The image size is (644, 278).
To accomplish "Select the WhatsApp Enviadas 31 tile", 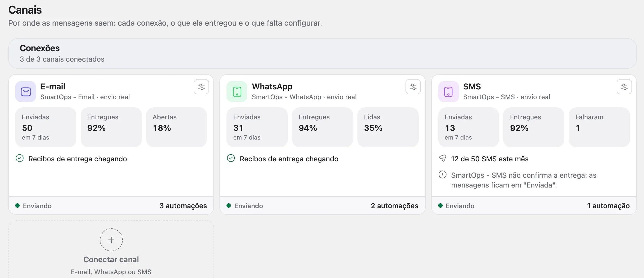I will 257,127.
